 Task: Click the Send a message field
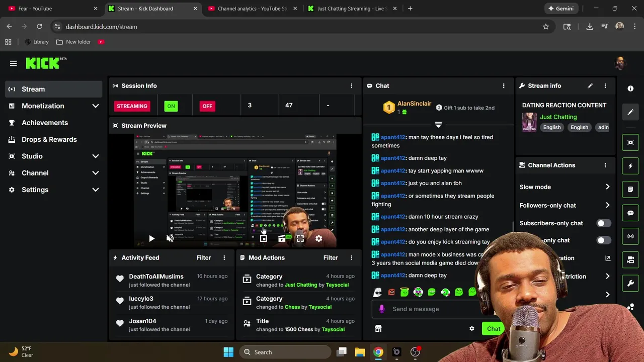[x=433, y=309]
